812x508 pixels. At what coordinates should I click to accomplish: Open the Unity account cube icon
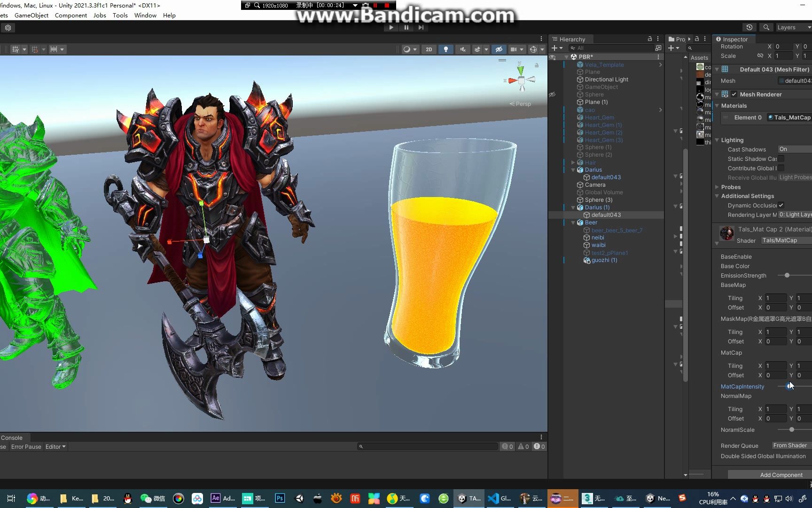(8, 28)
